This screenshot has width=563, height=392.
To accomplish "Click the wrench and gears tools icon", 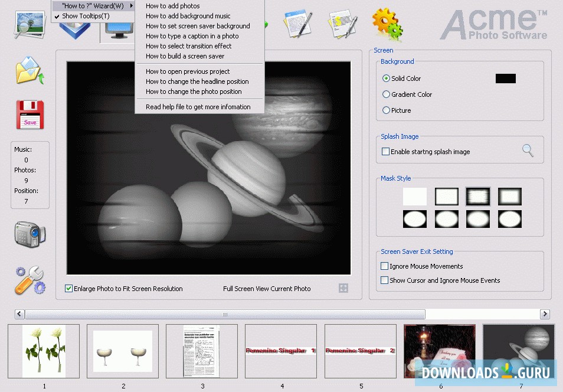I will tap(30, 279).
